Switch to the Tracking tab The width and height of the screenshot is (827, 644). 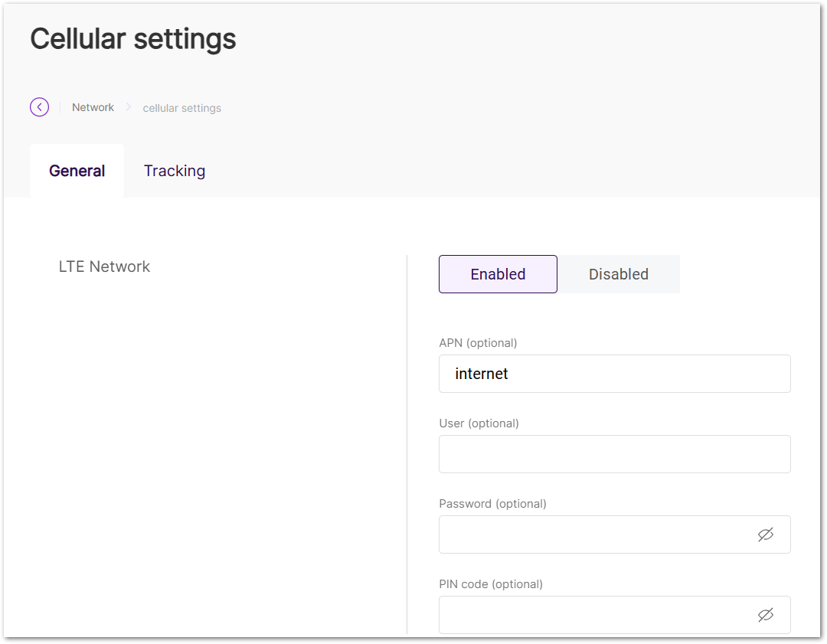click(174, 171)
